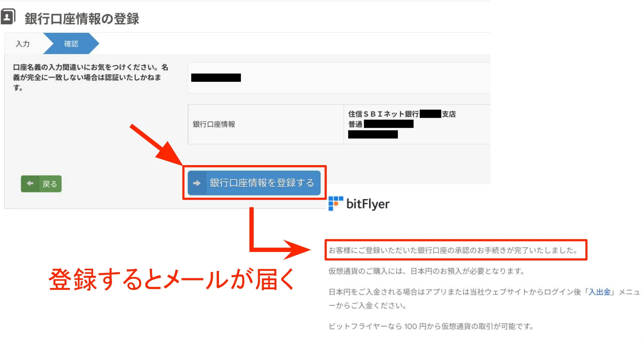644x338 pixels.
Task: Click the left arrow icon inside the 戻る button
Action: [30, 183]
